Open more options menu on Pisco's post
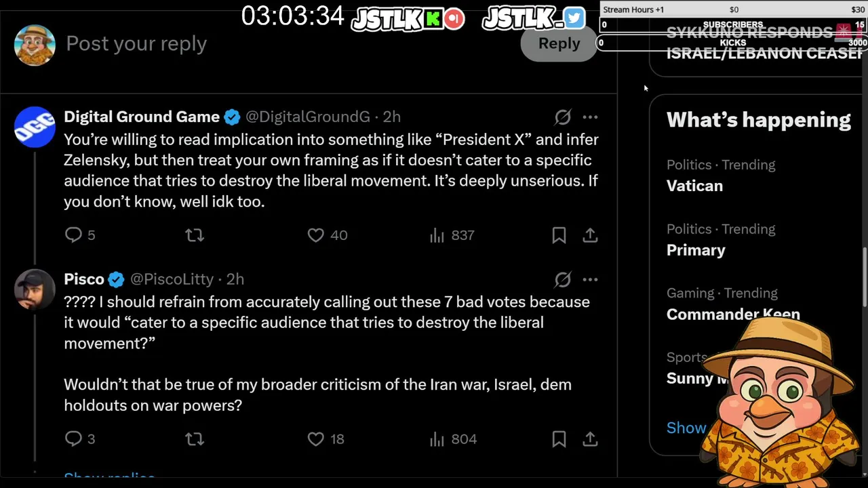Image resolution: width=868 pixels, height=488 pixels. [x=590, y=279]
